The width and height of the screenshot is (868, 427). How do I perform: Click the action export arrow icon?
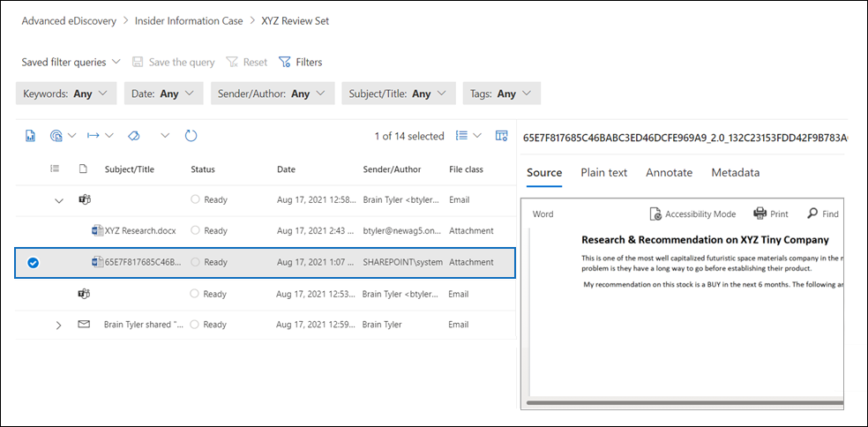tap(93, 136)
